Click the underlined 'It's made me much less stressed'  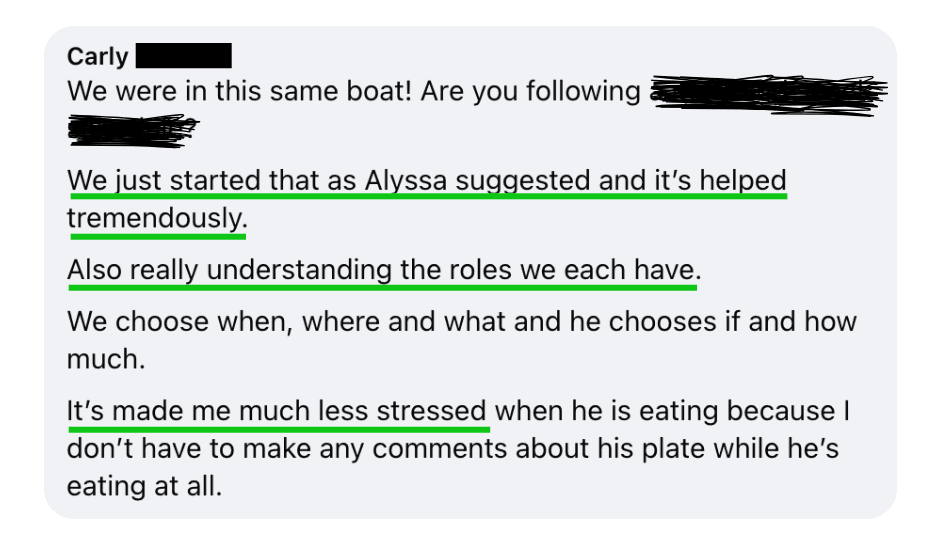(x=276, y=411)
